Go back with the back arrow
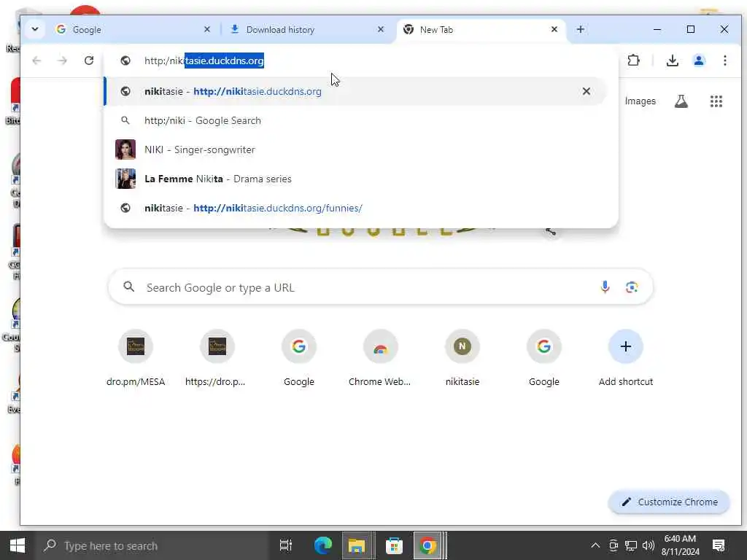The image size is (747, 560). (x=36, y=61)
